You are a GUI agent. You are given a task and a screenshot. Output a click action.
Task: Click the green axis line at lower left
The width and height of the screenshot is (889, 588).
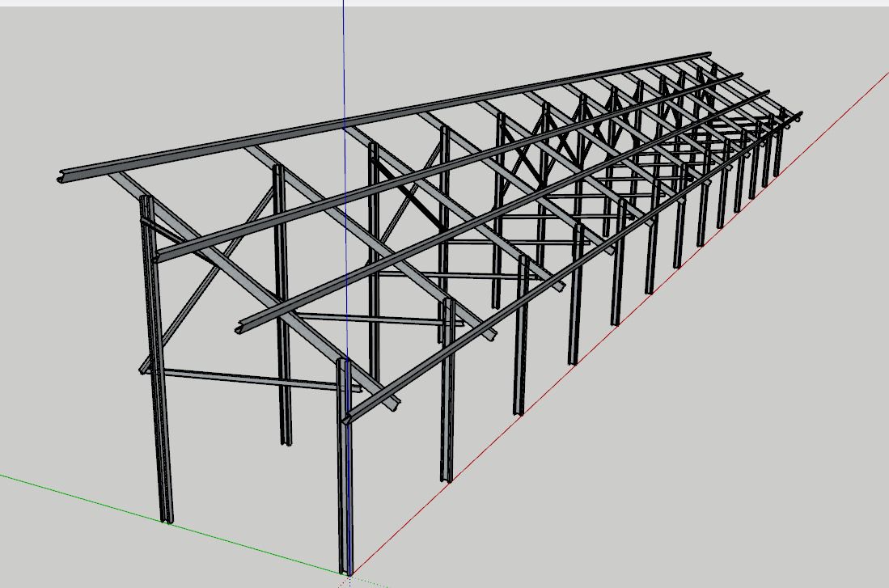coord(121,509)
